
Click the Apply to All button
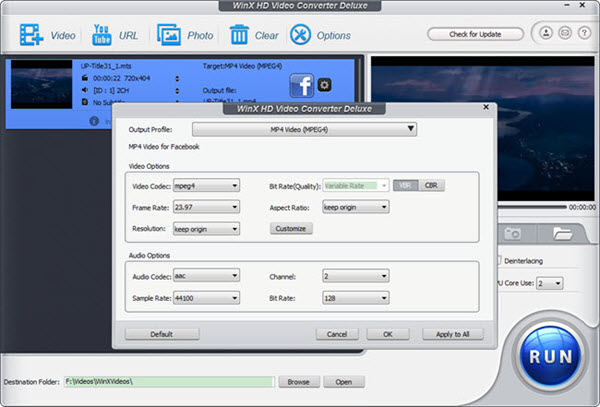453,334
